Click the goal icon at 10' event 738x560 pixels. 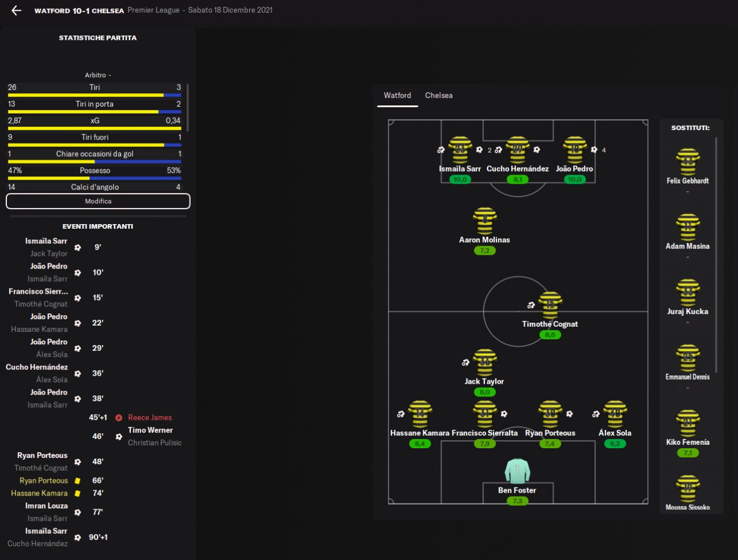(78, 273)
